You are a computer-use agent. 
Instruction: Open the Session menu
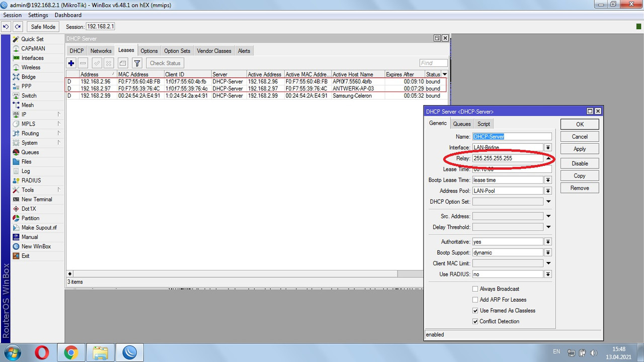pos(13,15)
